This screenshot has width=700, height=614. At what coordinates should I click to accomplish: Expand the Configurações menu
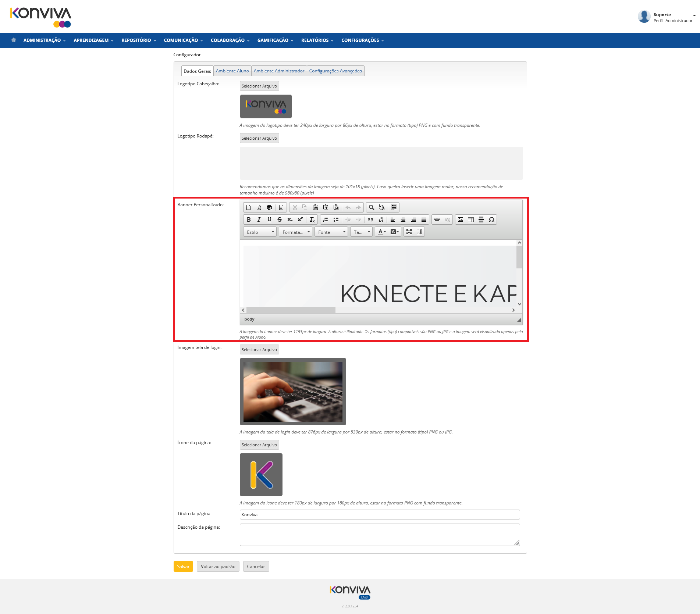(x=362, y=40)
